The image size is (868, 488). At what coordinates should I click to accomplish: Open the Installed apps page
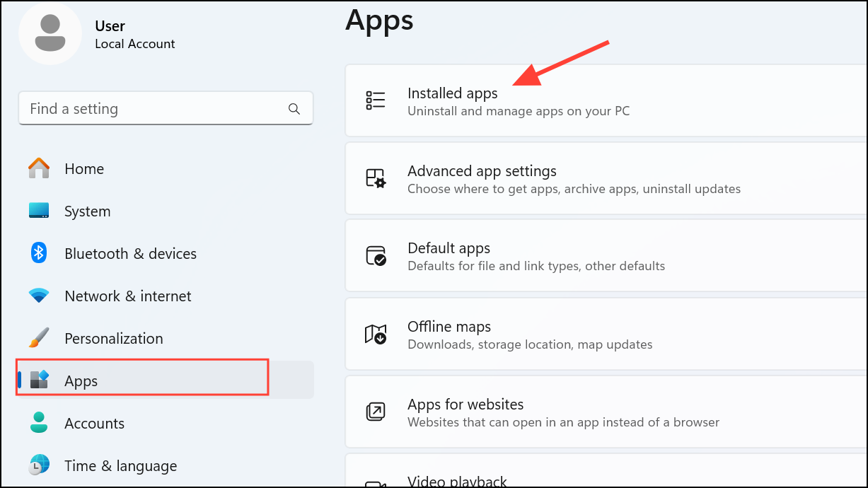click(x=606, y=100)
